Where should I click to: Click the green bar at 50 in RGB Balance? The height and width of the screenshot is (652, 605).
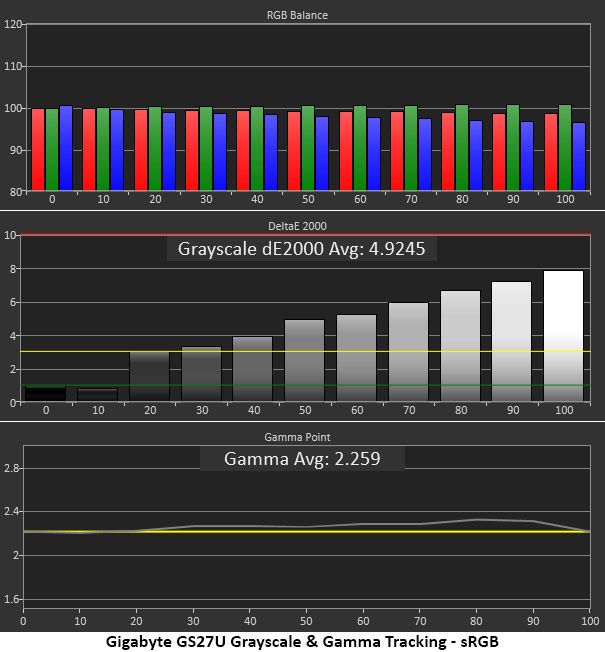click(x=308, y=148)
